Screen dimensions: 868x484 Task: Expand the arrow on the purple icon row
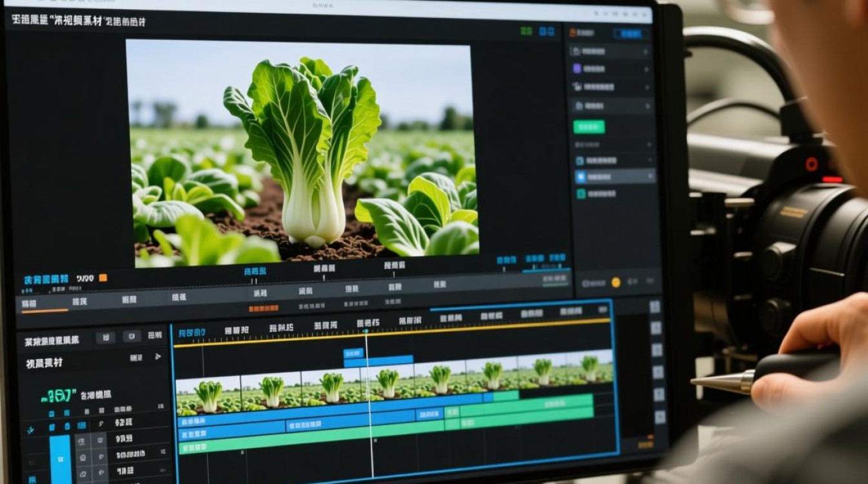pos(646,68)
